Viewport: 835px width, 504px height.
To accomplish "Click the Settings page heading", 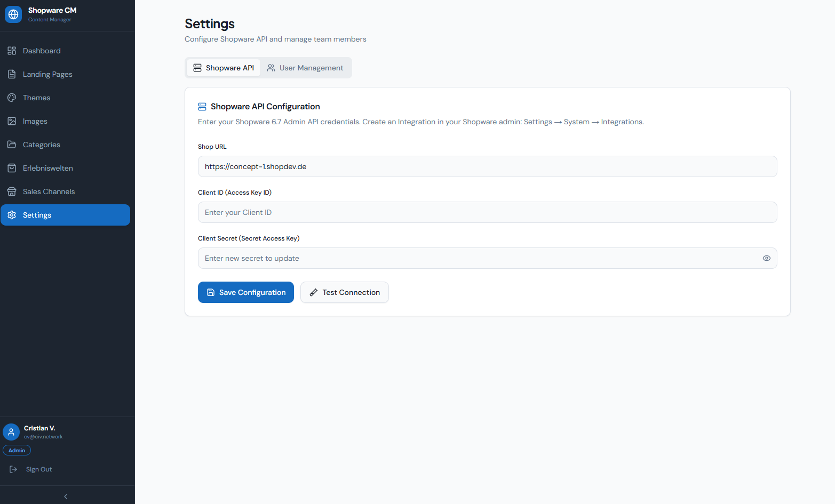I will pyautogui.click(x=210, y=24).
